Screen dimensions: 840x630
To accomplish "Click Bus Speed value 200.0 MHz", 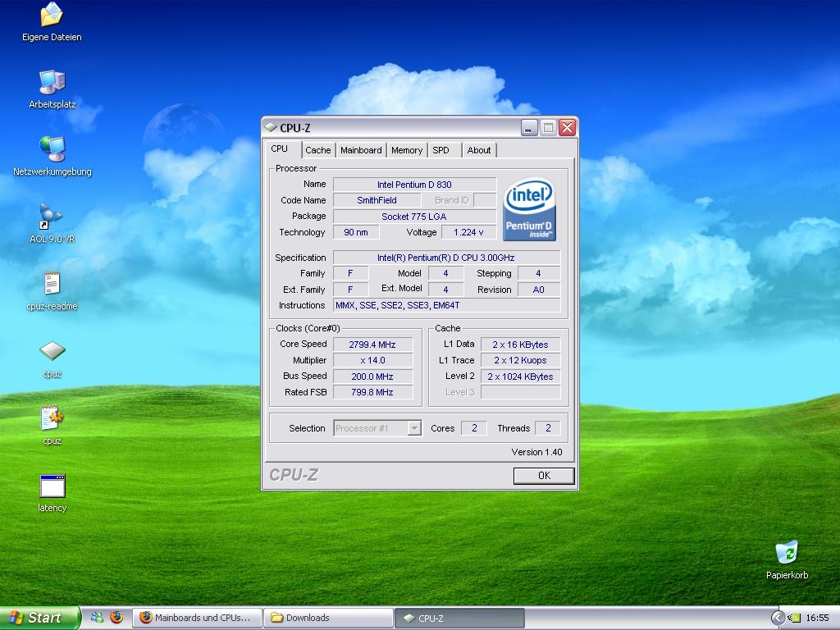I will click(372, 377).
